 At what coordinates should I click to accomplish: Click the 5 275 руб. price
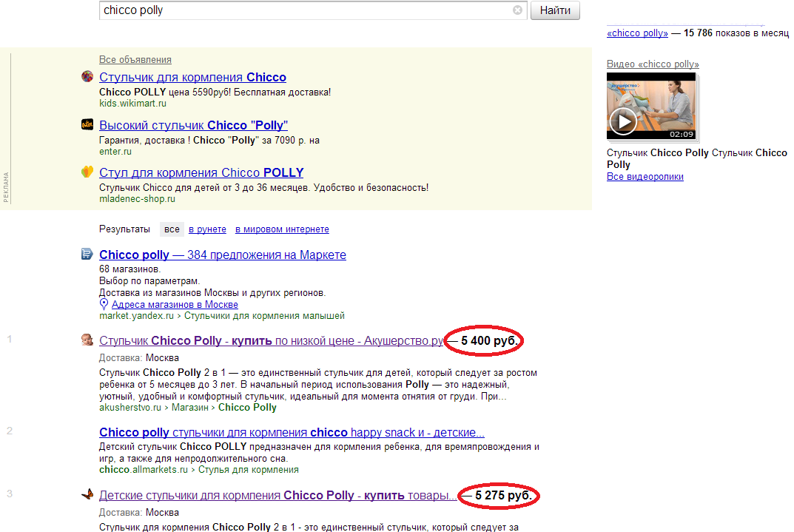(x=503, y=495)
